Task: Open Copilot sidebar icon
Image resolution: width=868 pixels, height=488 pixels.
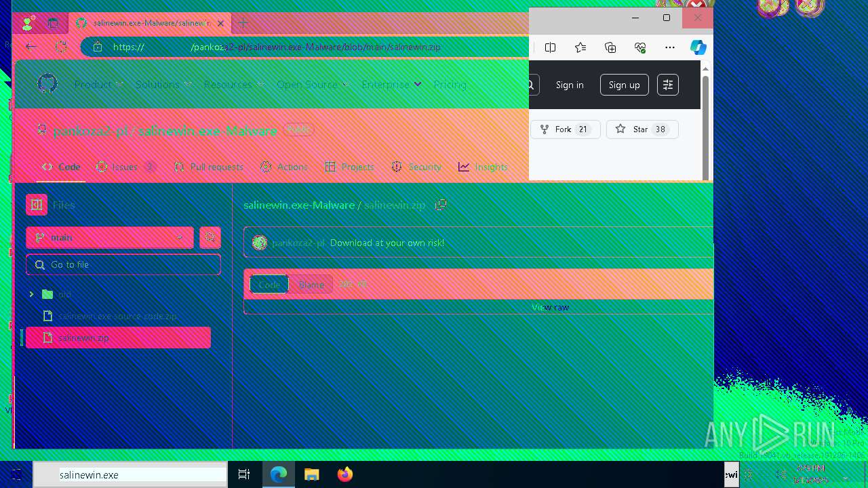Action: coord(698,47)
